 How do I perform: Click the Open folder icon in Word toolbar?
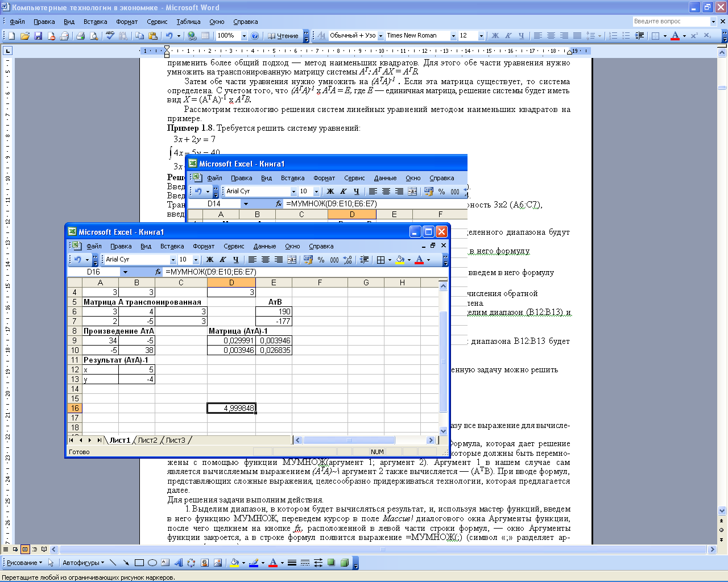tap(25, 36)
